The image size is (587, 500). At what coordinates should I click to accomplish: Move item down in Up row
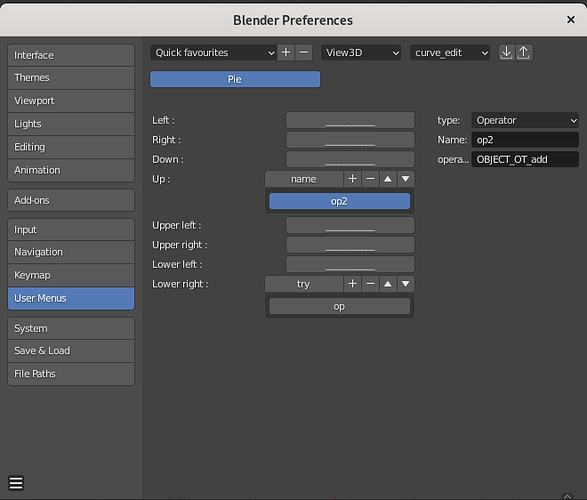pyautogui.click(x=405, y=179)
